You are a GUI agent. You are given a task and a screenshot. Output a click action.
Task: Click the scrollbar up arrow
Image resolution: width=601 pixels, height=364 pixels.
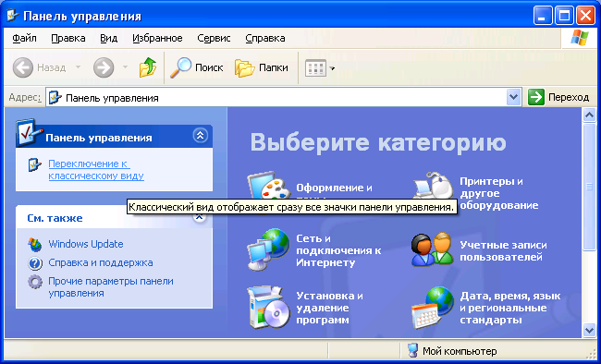(x=589, y=115)
